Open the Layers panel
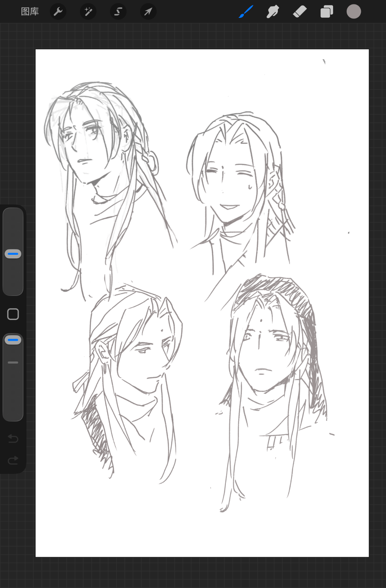Image resolution: width=386 pixels, height=588 pixels. click(327, 12)
